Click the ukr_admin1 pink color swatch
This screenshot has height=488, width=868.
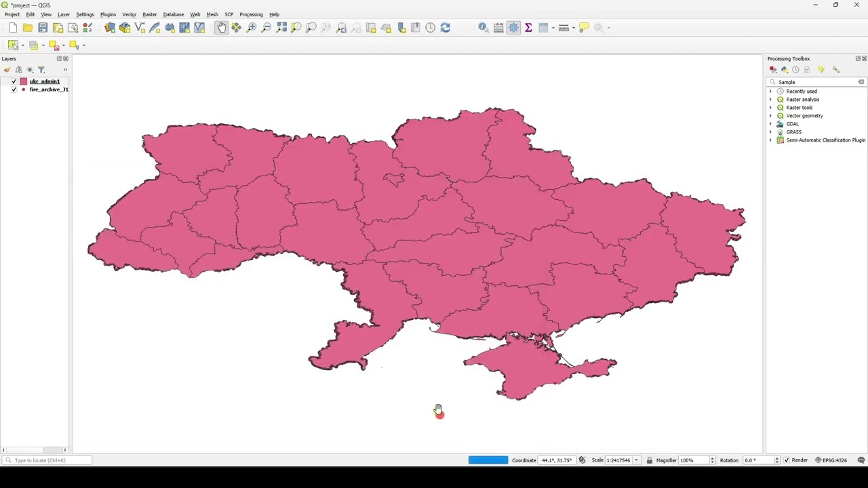(x=23, y=81)
